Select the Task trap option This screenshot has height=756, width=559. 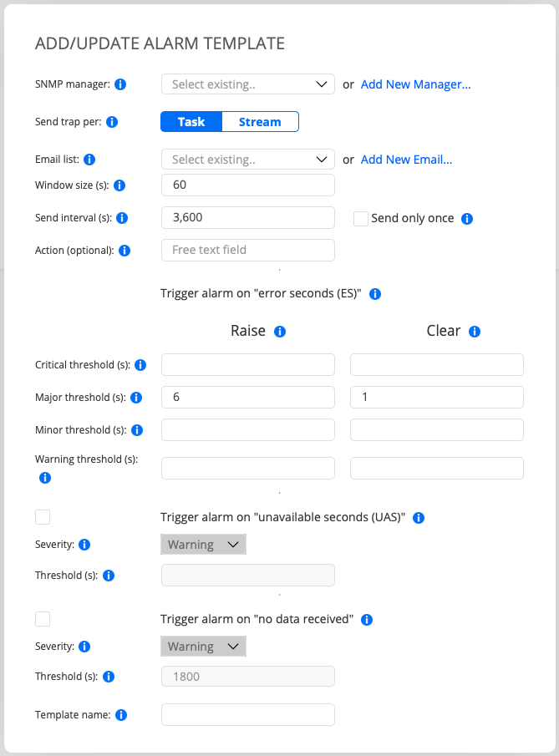tap(191, 121)
